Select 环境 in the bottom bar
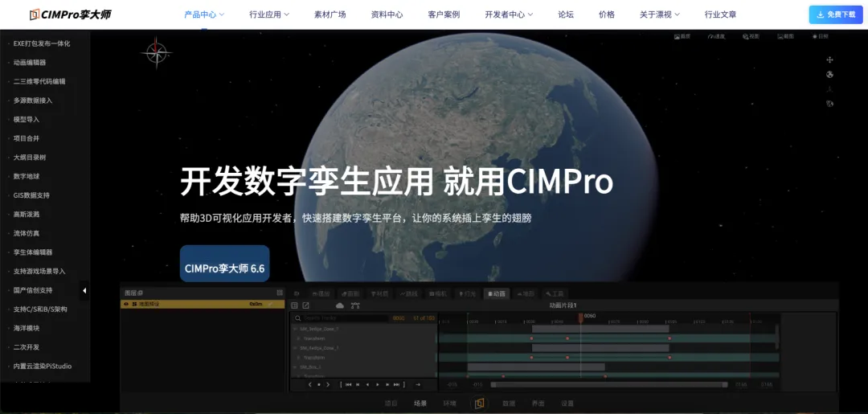 pos(449,404)
